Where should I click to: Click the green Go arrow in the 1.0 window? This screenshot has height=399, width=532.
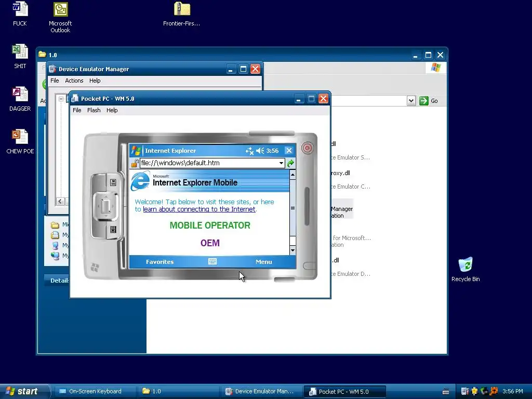click(x=424, y=101)
